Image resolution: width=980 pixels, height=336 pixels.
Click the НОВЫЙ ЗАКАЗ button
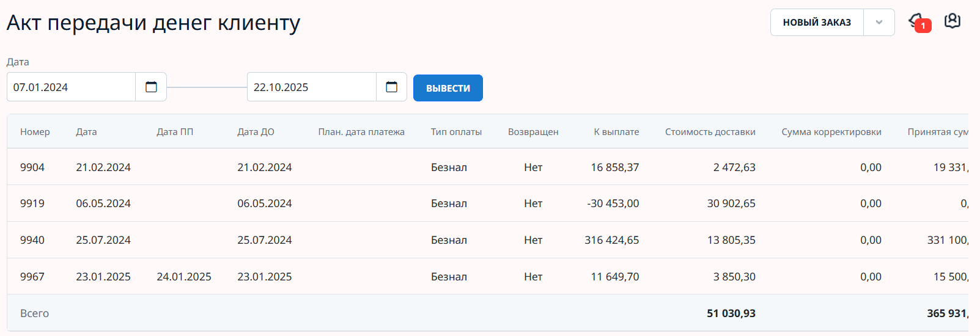(817, 23)
